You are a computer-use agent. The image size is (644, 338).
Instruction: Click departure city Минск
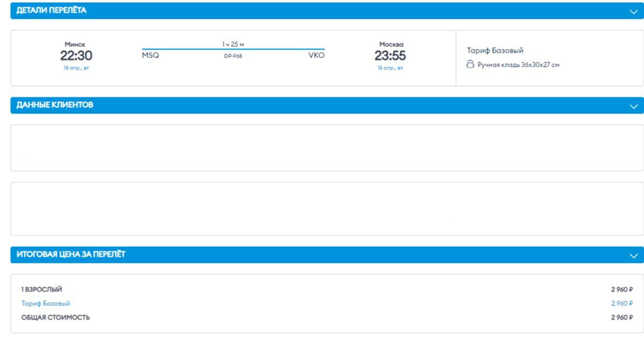[75, 44]
